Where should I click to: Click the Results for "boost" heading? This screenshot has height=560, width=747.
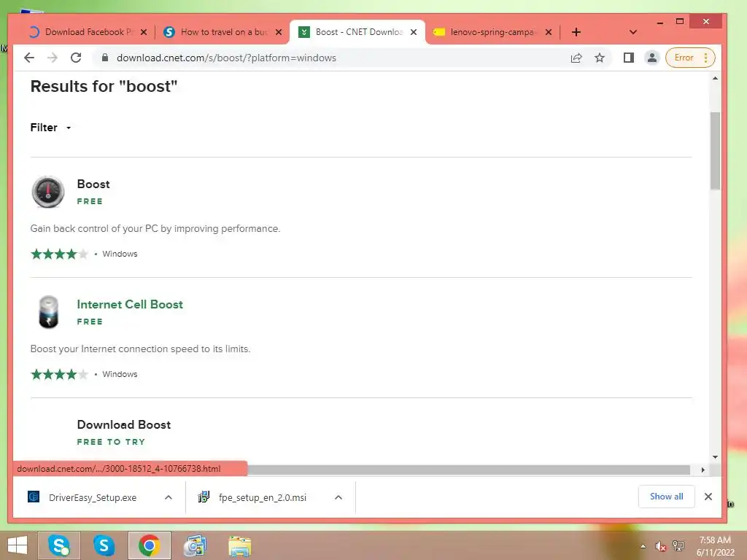point(104,87)
